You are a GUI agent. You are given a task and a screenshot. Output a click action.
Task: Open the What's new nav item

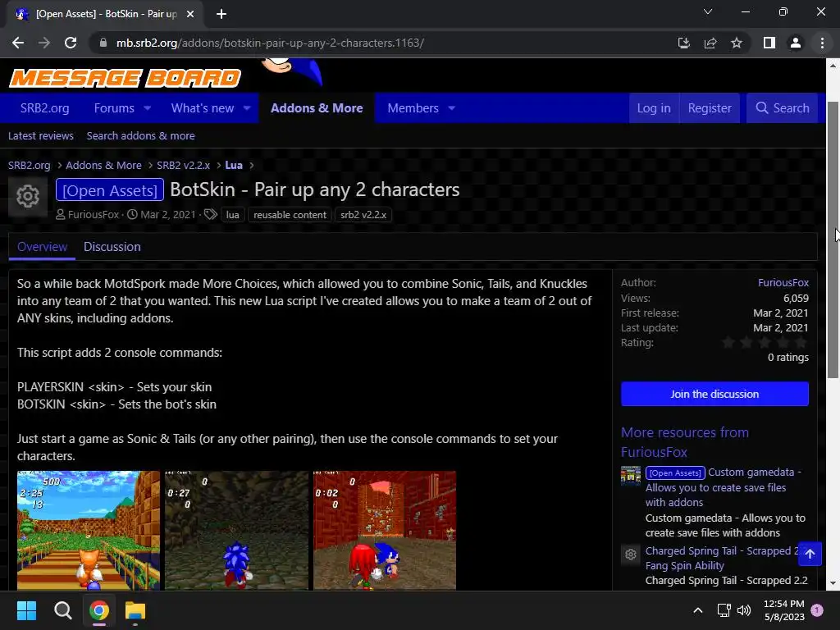[x=203, y=108]
